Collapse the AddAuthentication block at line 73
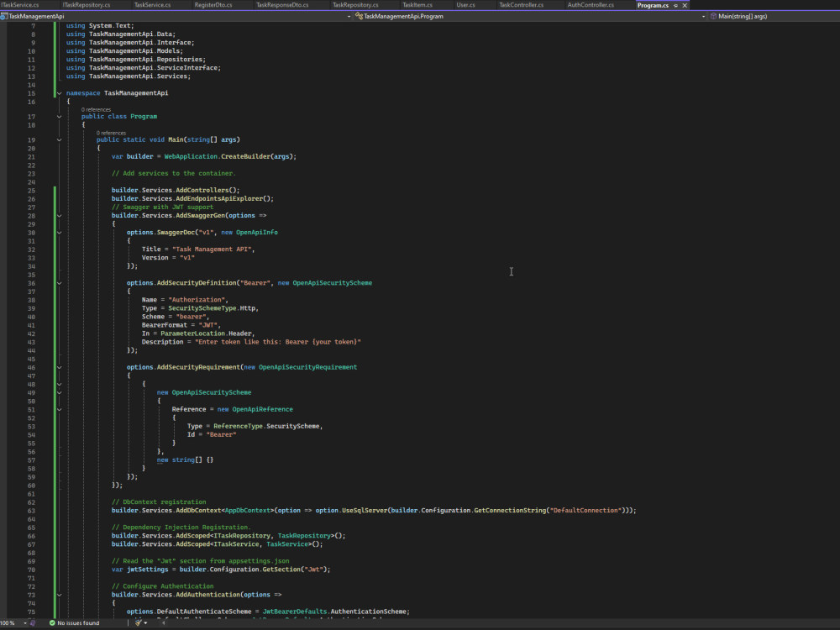Image resolution: width=840 pixels, height=630 pixels. tap(60, 595)
